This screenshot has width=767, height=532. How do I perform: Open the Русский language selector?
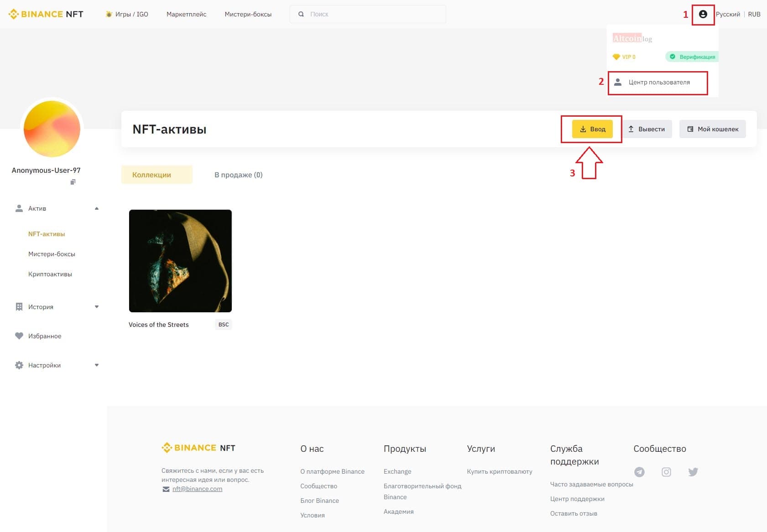(728, 14)
